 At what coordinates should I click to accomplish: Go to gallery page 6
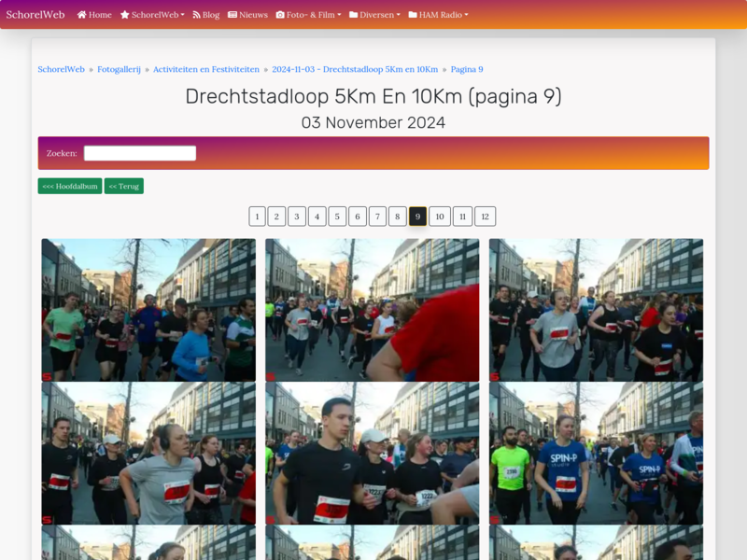click(358, 217)
